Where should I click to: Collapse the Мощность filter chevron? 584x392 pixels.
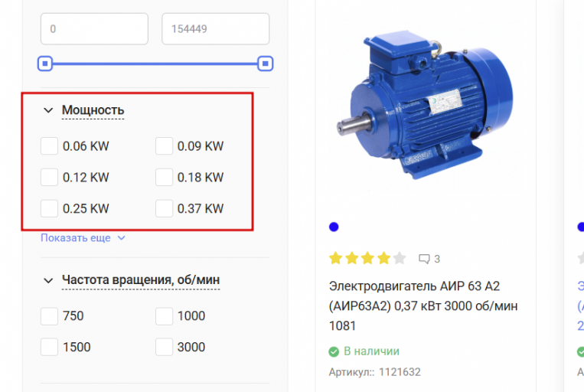click(x=48, y=110)
